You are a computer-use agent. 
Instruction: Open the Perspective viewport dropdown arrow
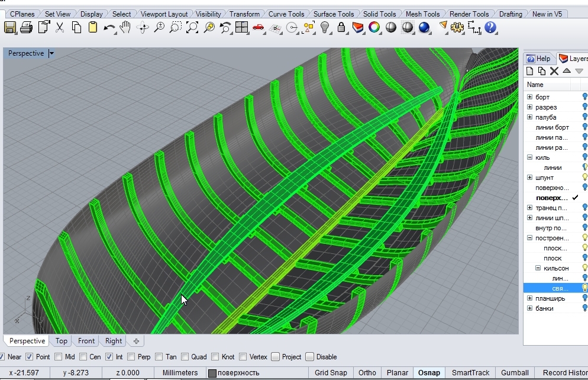click(x=51, y=53)
